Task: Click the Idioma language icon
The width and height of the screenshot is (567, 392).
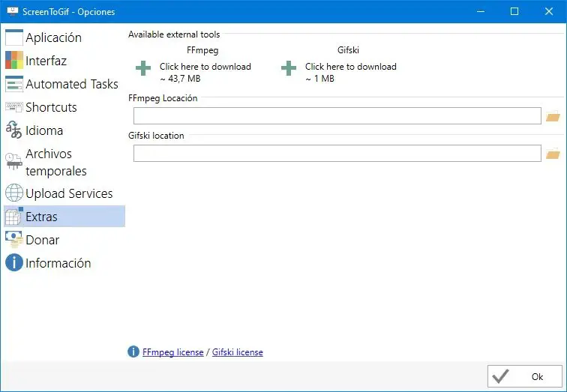Action: [14, 130]
